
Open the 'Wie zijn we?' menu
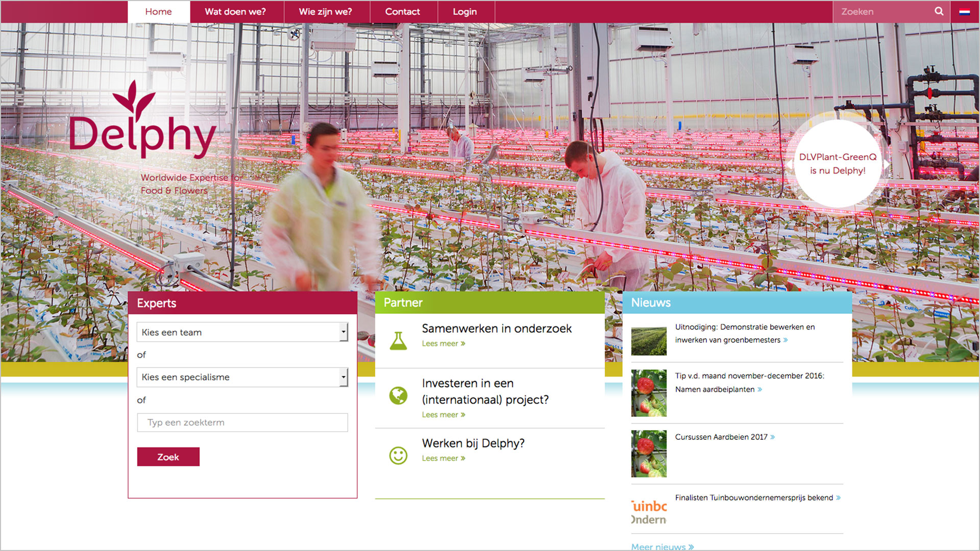[325, 11]
